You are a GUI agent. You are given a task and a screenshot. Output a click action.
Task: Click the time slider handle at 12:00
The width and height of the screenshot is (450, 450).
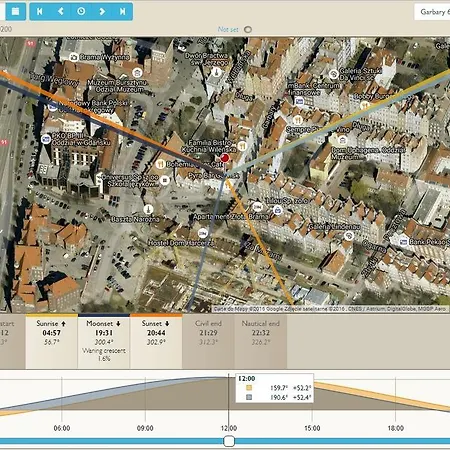[x=229, y=441]
